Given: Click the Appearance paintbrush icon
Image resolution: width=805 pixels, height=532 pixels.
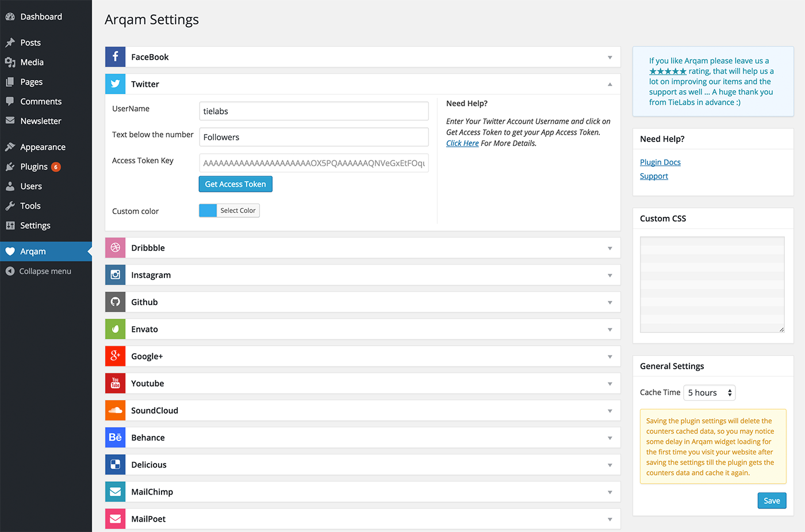Looking at the screenshot, I should 10,147.
